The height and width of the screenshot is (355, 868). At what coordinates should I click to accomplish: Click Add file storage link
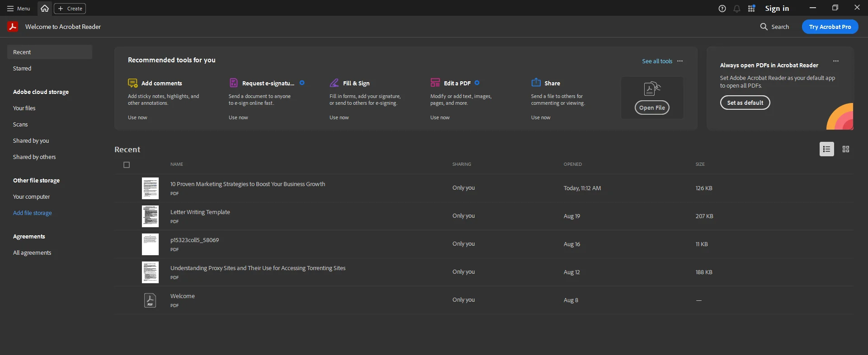tap(33, 213)
